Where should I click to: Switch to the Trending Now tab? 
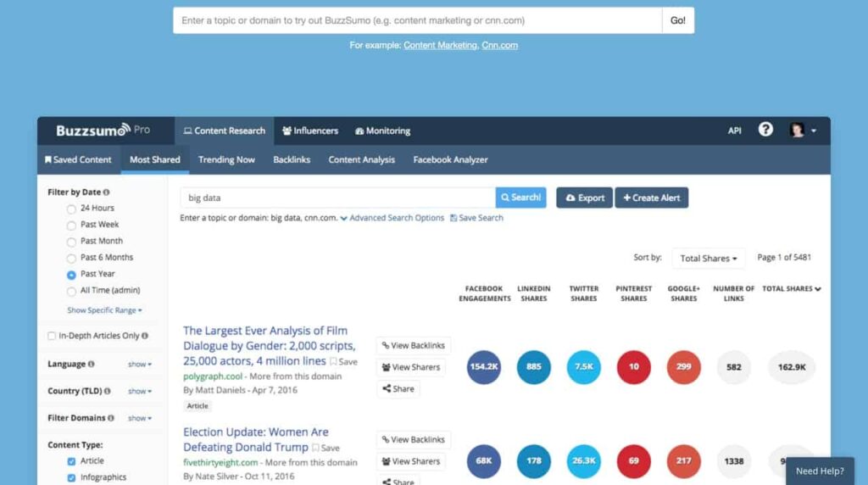click(x=226, y=159)
